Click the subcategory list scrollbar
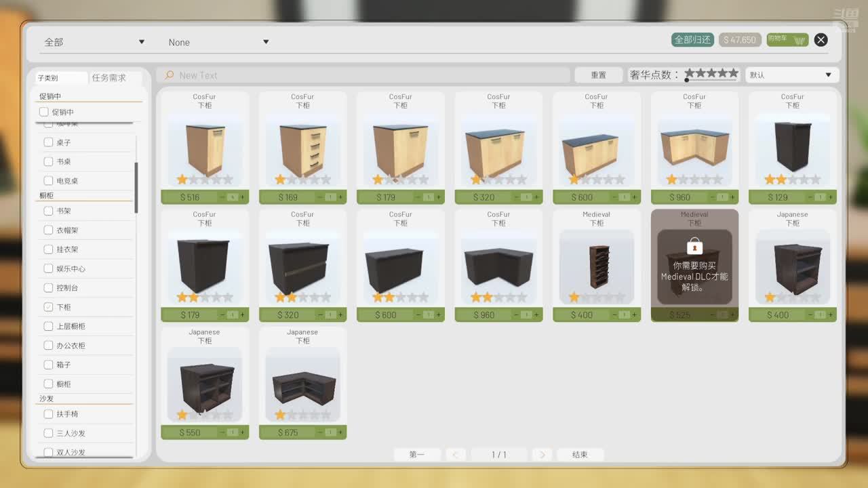The width and height of the screenshot is (868, 488). pyautogui.click(x=136, y=188)
